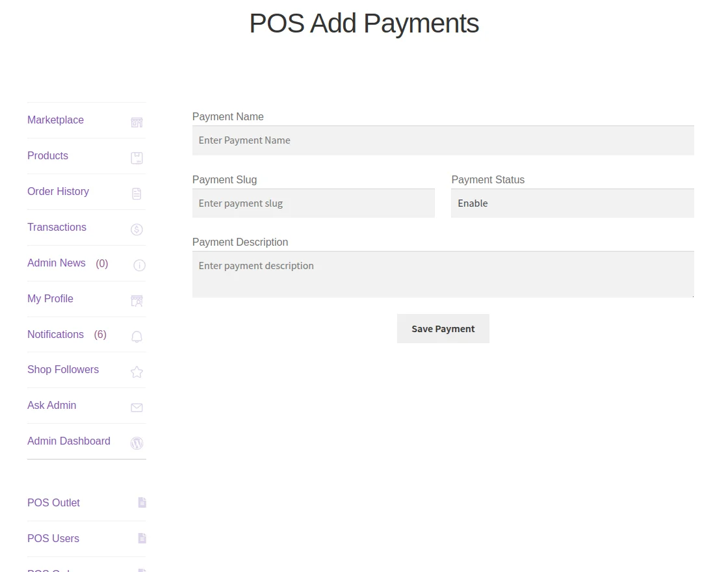728x572 pixels.
Task: Click the Ask Admin envelope icon
Action: [136, 408]
